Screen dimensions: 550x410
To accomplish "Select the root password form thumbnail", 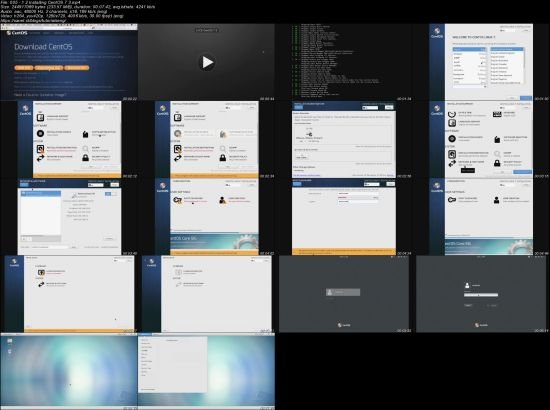I will (x=344, y=217).
